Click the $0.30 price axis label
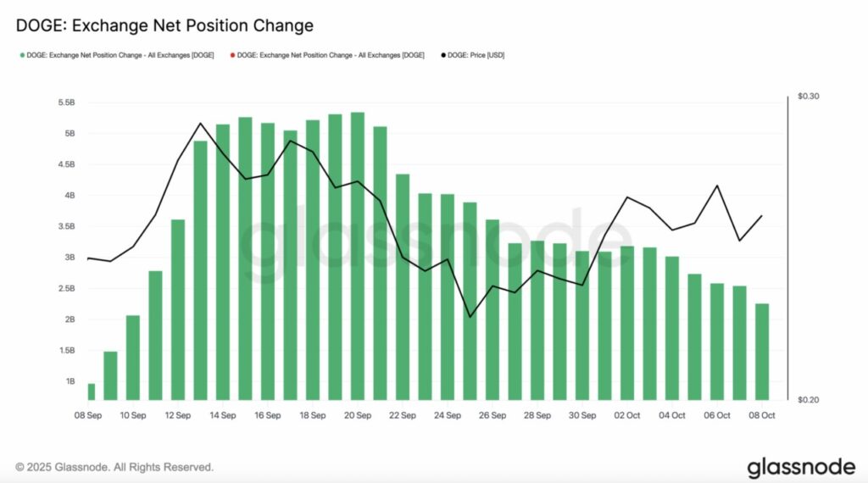868x483 pixels. (809, 97)
